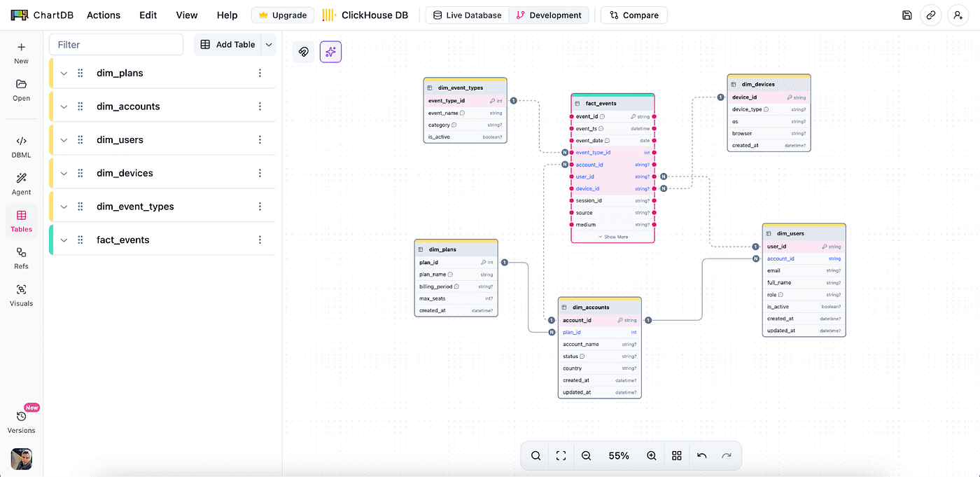Screen dimensions: 980x477
Task: Click the ChartDB logo
Action: [41, 15]
